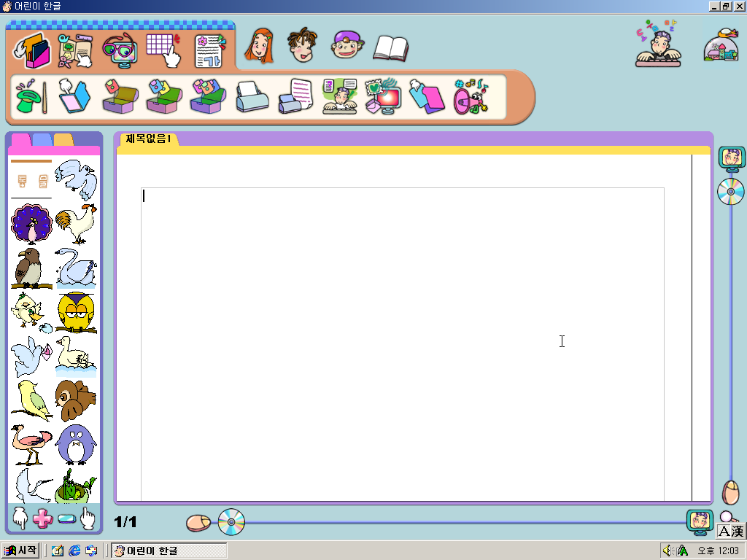This screenshot has height=560, width=747.
Task: Select the table grid tab icon
Action: 164,50
